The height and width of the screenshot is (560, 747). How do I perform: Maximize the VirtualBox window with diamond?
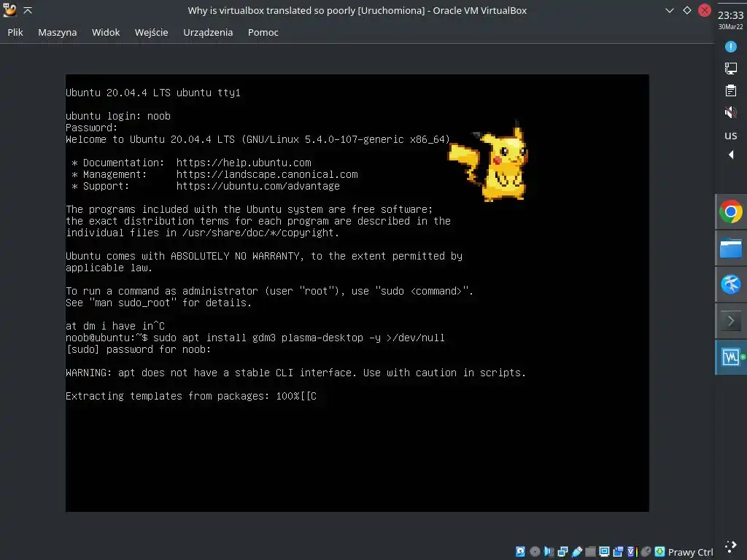point(687,10)
